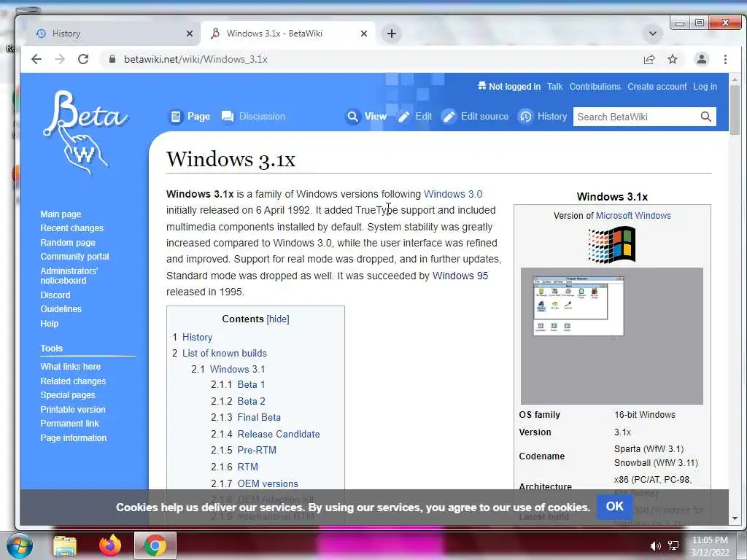
Task: Open Page information
Action: point(74,437)
